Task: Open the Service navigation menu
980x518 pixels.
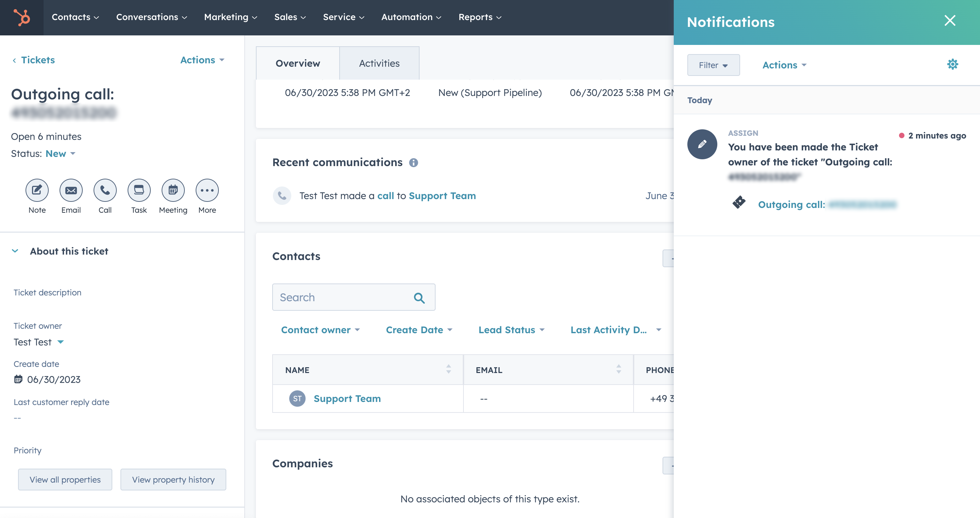Action: pos(344,17)
